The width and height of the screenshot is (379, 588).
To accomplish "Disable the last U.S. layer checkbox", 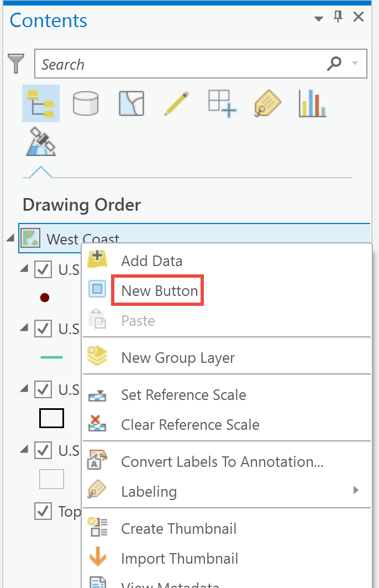I will pyautogui.click(x=43, y=450).
